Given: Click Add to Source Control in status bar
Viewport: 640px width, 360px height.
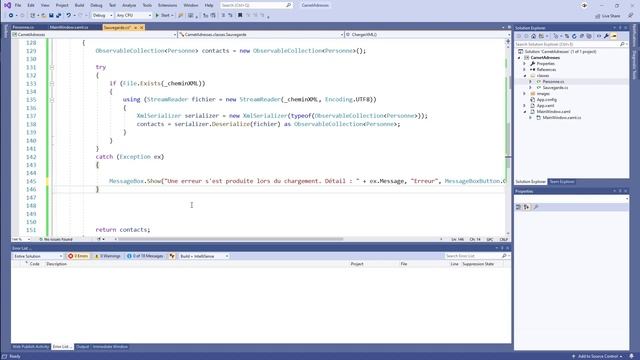Looking at the screenshot, I should [x=598, y=356].
